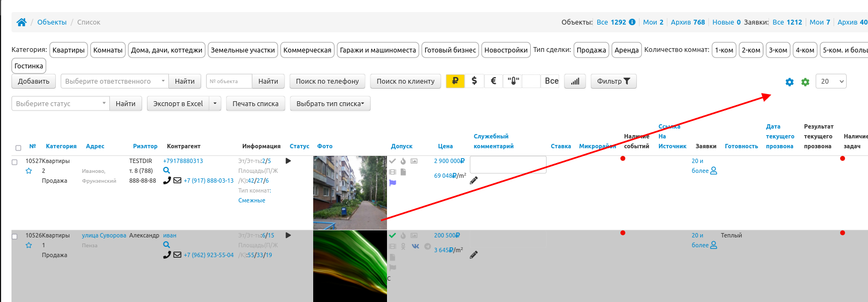868x302 pixels.
Task: Tick checkbox for object 10526
Action: tap(15, 236)
